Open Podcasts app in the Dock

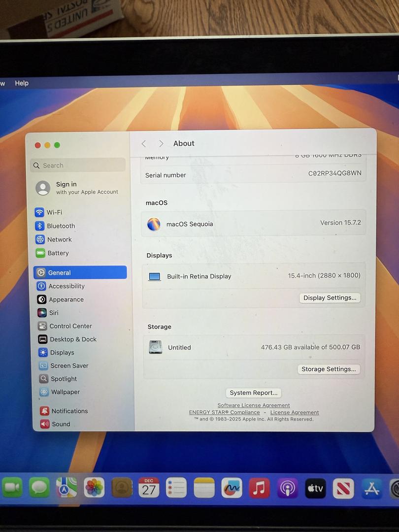287,488
